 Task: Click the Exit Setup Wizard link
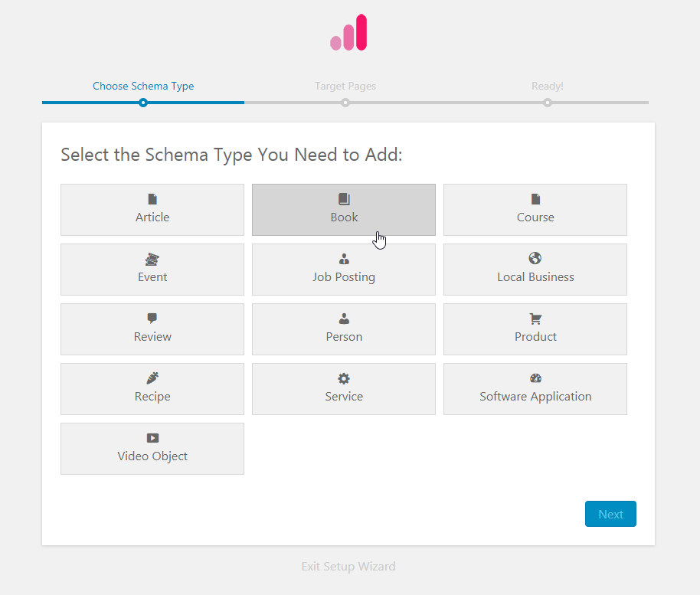tap(348, 567)
